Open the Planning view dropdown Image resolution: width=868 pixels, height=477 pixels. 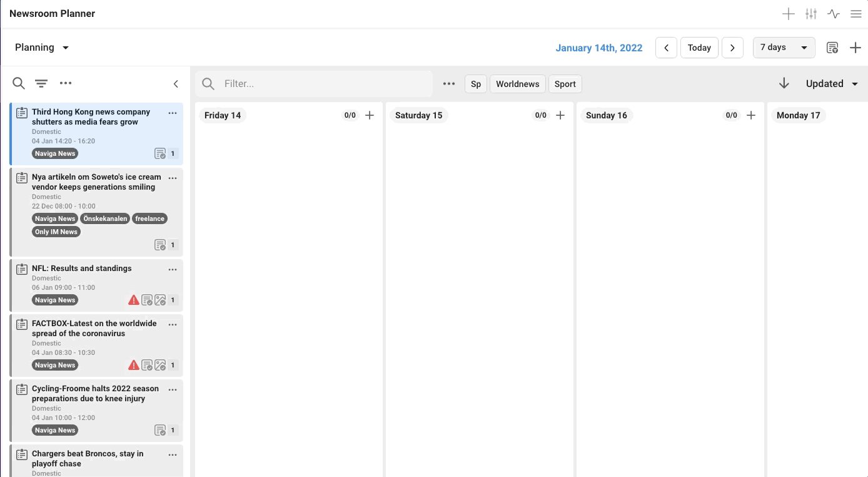[42, 48]
